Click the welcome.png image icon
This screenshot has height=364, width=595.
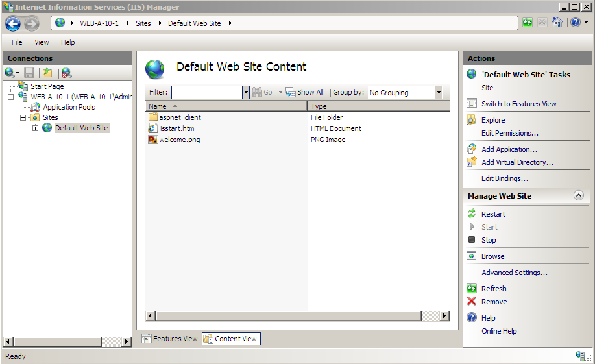click(x=153, y=140)
